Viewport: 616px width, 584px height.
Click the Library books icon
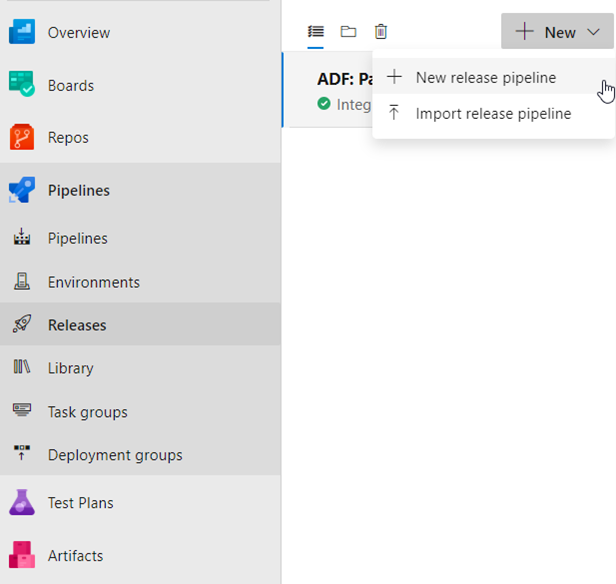coord(22,368)
